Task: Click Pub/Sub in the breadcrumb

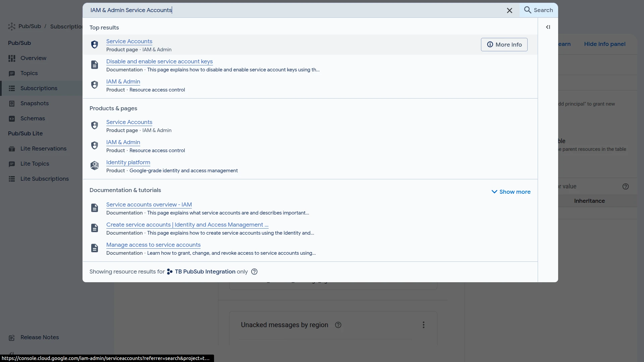Action: [x=30, y=26]
